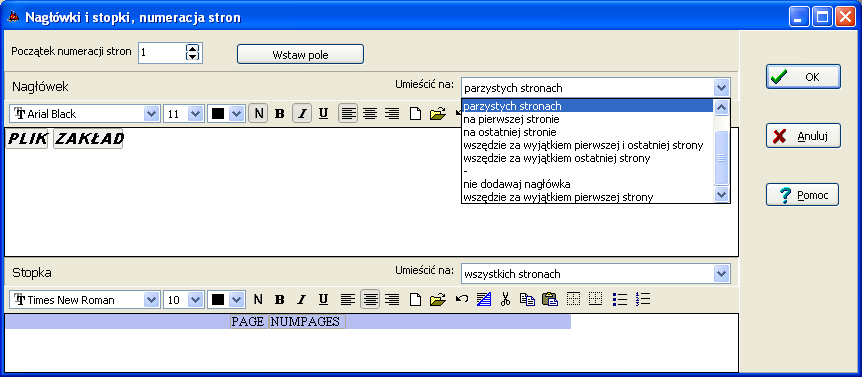Open header text color dropdown arrow
Screen dimensions: 862x377
pyautogui.click(x=236, y=114)
